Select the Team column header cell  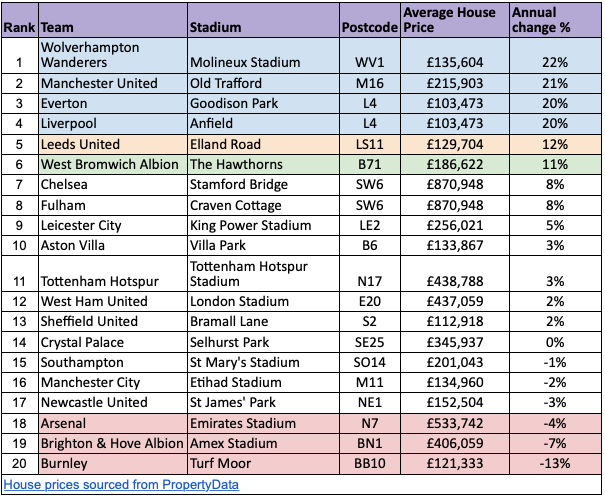coord(113,20)
